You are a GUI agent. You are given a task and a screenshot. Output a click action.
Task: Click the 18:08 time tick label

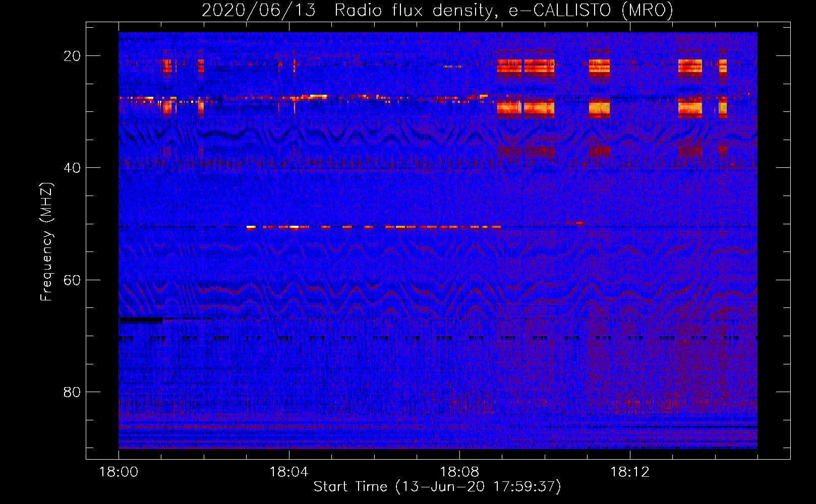point(459,472)
